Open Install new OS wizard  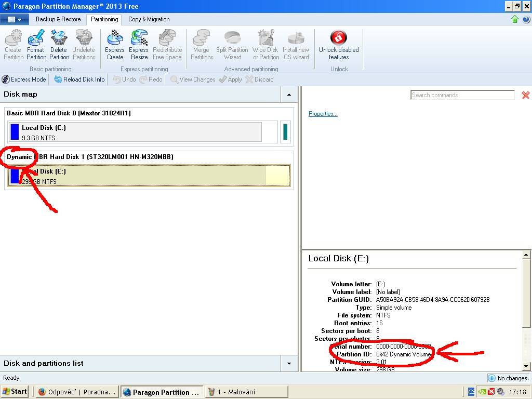coord(296,45)
